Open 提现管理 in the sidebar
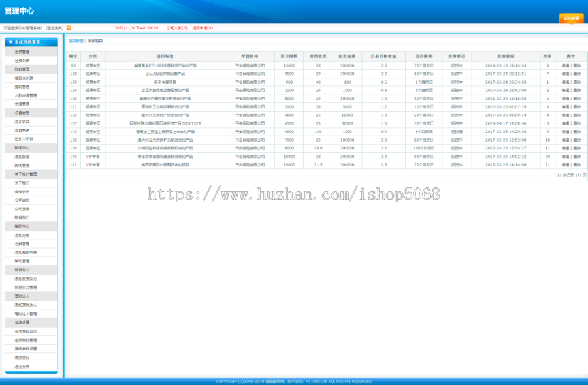The width and height of the screenshot is (588, 385). tap(22, 87)
